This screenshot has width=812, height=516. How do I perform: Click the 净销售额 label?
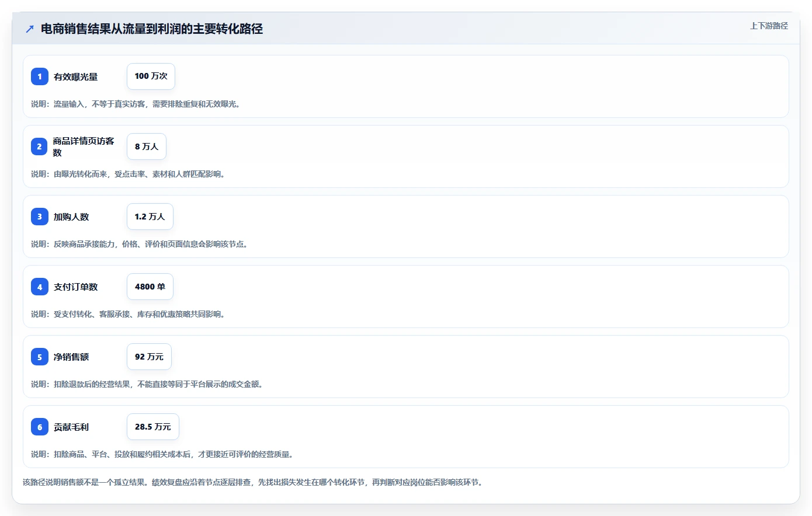pos(71,357)
